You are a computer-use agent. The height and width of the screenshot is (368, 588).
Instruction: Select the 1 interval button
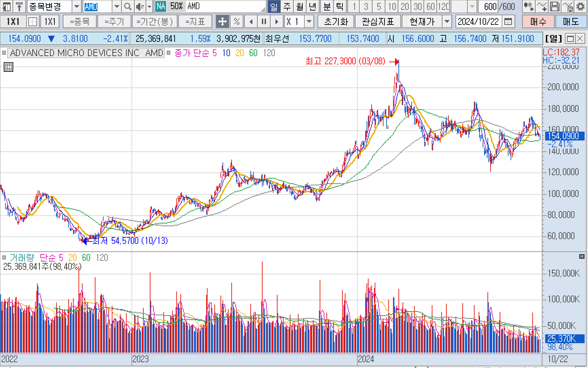[354, 6]
